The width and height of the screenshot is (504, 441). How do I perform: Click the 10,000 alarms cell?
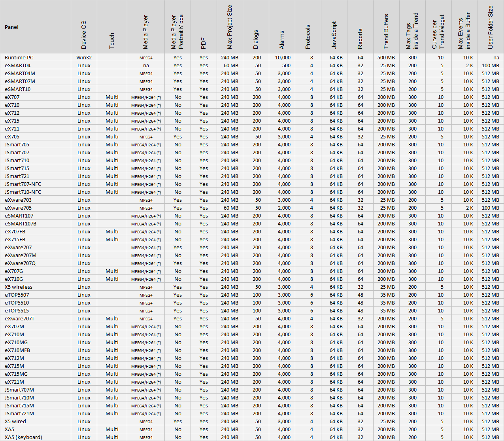283,57
